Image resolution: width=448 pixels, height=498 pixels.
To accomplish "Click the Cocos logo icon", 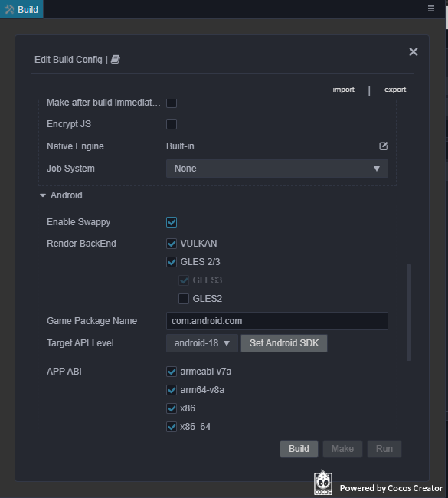I will coord(323,483).
